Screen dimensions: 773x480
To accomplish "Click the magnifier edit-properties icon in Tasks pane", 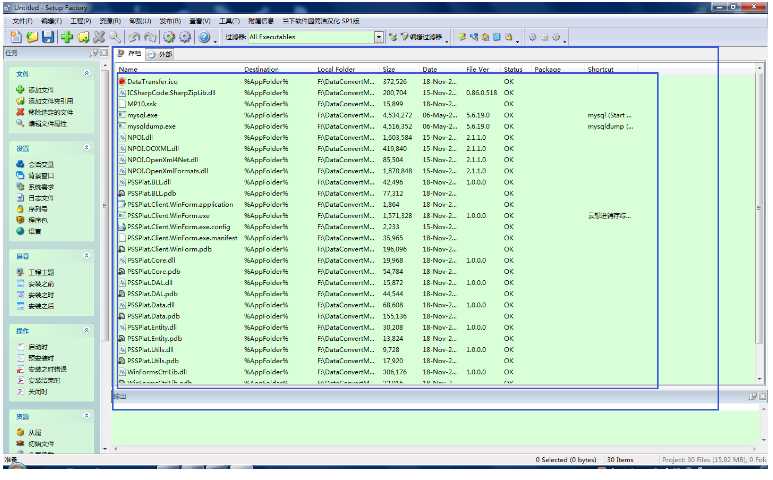I will 20,123.
